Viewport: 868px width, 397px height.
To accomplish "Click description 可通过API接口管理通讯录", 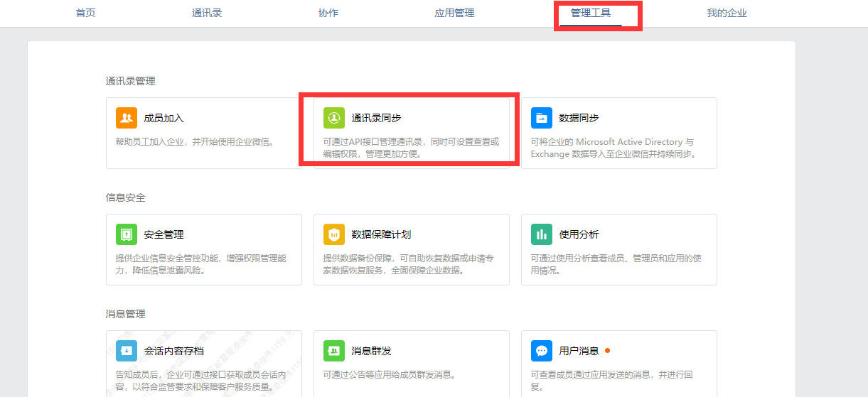I will click(x=411, y=148).
